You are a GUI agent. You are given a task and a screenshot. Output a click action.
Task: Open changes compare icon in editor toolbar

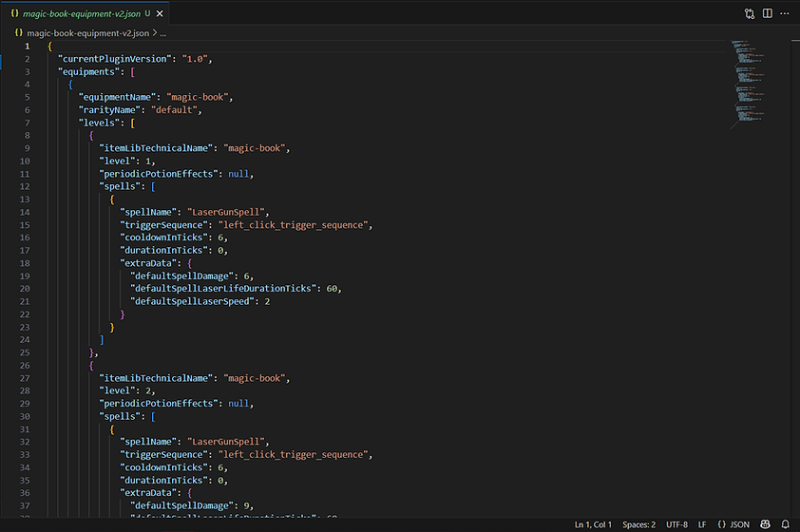point(750,13)
